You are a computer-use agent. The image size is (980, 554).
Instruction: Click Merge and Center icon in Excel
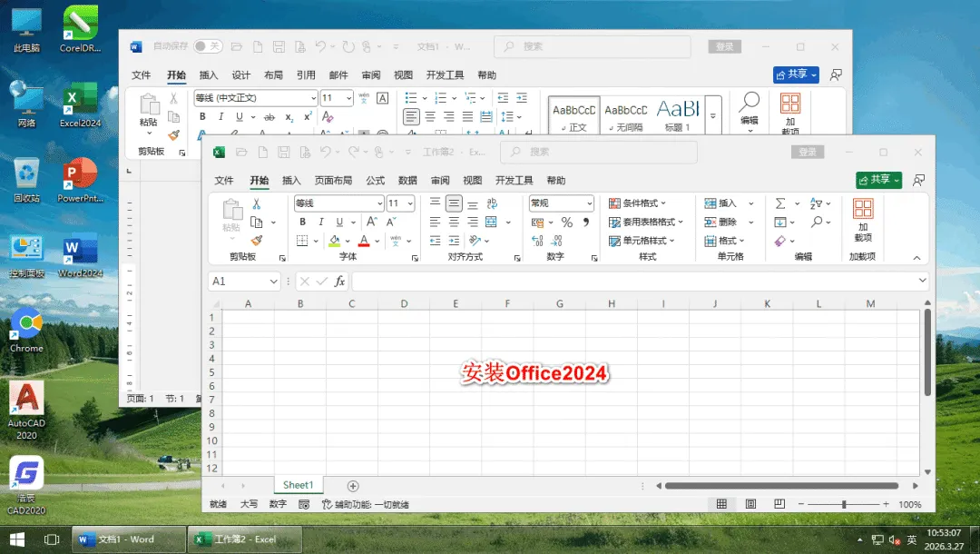point(491,222)
